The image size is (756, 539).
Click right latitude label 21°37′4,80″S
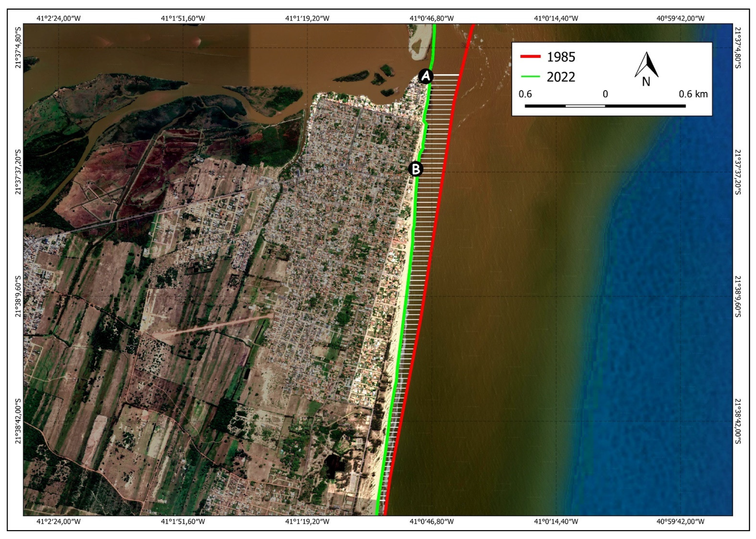click(737, 48)
